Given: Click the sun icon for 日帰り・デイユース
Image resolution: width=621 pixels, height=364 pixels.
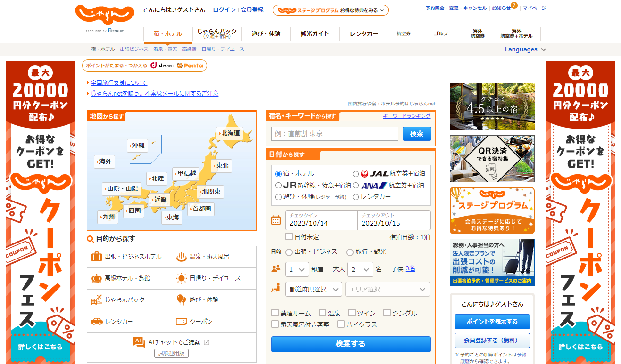Looking at the screenshot, I should pyautogui.click(x=182, y=278).
